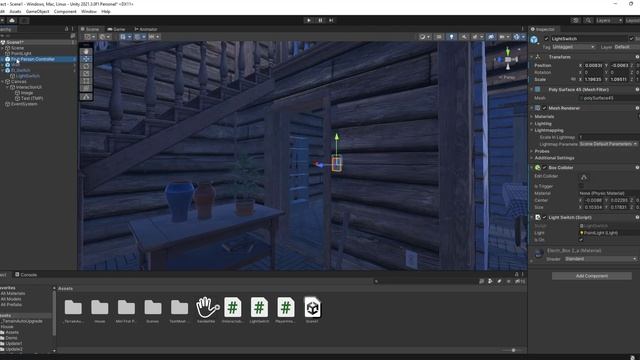Viewport: 640px width, 360px height.
Task: Toggle the Is Trigger checkbox
Action: click(x=581, y=186)
